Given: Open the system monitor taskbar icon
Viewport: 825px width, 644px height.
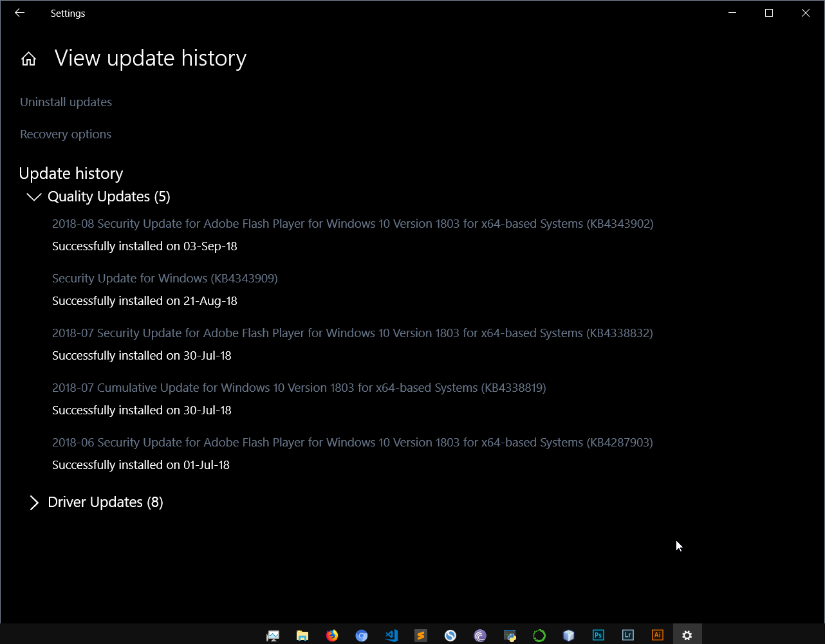Looking at the screenshot, I should tap(273, 636).
